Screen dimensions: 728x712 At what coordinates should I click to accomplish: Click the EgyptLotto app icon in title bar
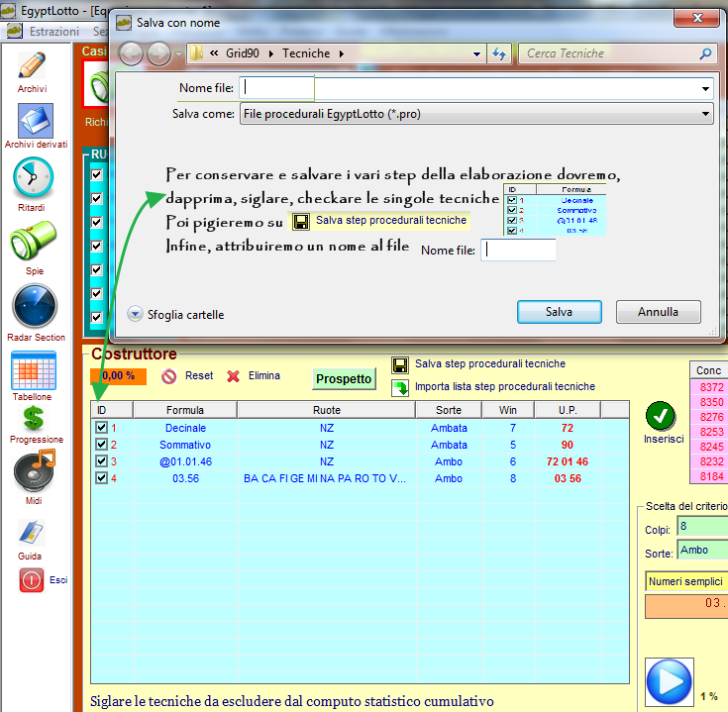coord(8,10)
